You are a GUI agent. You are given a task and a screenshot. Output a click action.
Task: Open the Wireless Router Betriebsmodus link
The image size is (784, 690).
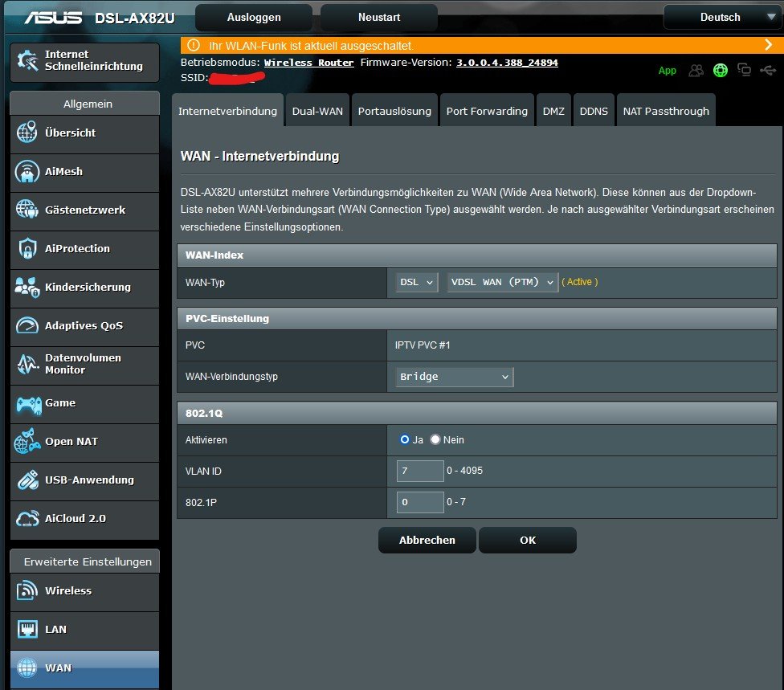click(308, 63)
